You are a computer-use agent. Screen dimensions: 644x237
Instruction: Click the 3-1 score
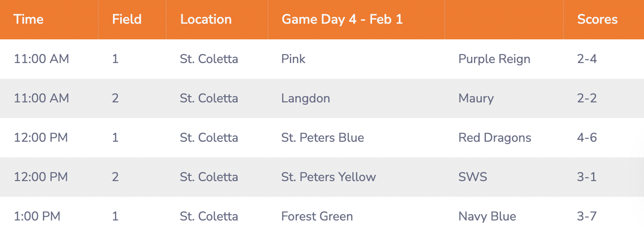click(587, 177)
